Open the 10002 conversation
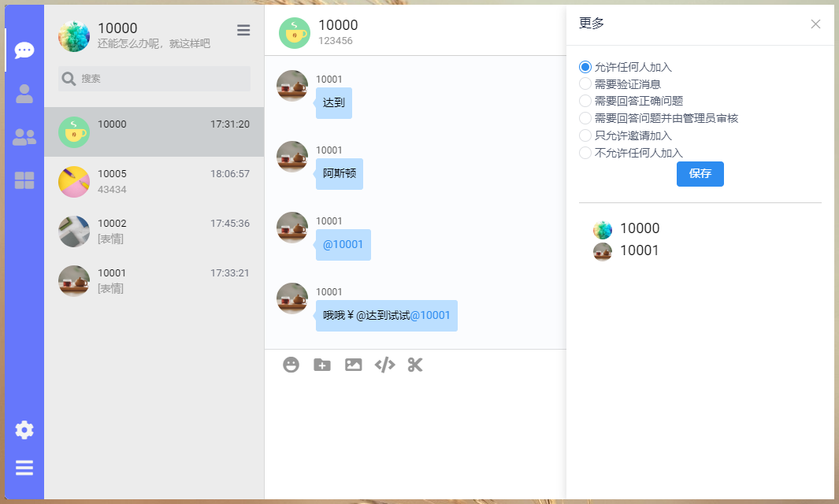 pyautogui.click(x=154, y=231)
